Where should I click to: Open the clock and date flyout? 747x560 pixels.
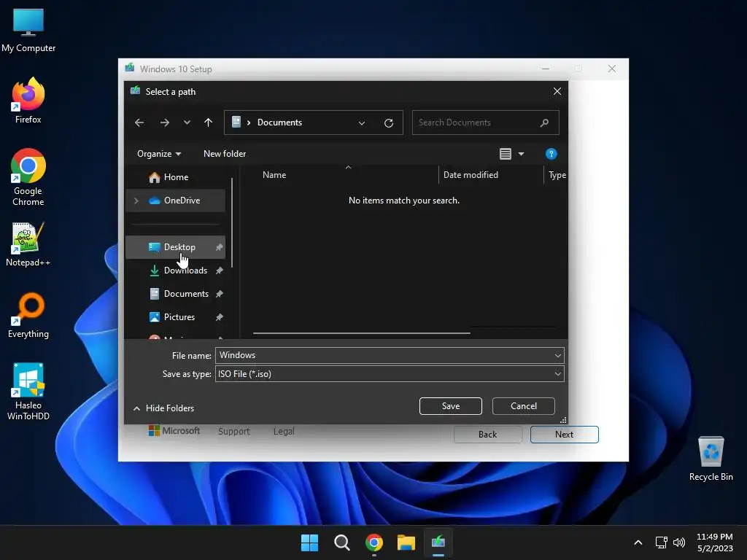point(715,542)
